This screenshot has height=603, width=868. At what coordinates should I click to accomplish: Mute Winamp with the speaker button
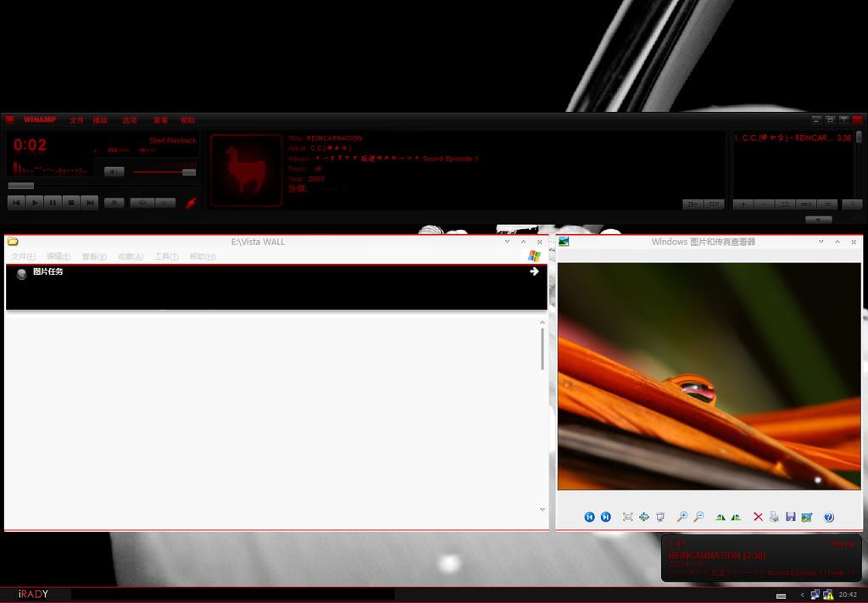coord(114,171)
